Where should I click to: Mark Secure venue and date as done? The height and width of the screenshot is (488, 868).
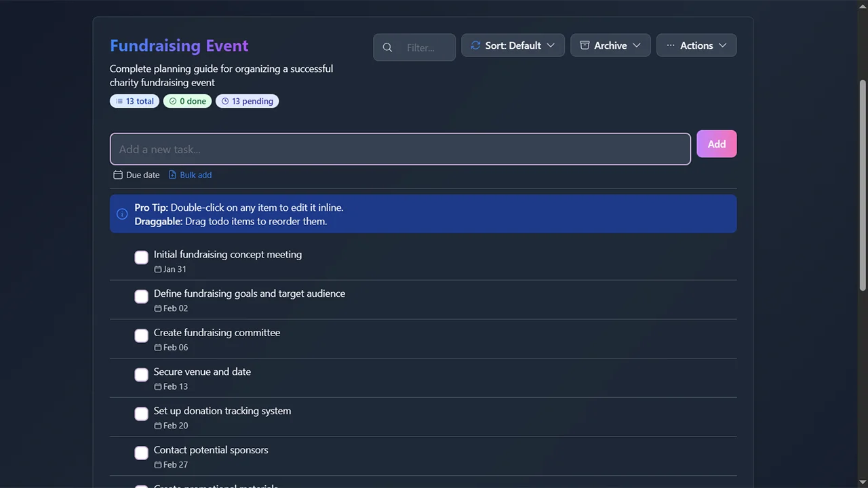click(x=141, y=375)
